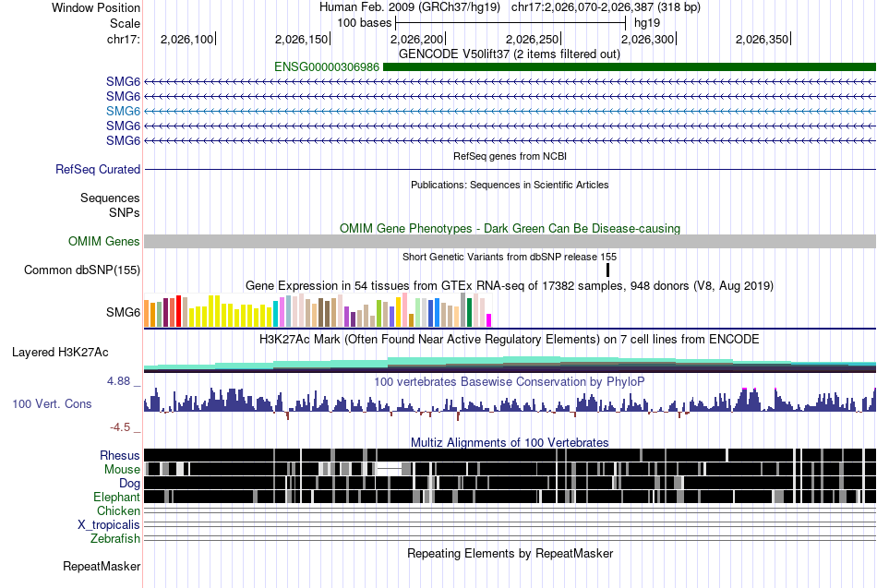The width and height of the screenshot is (877, 588).
Task: Click Short Genetic Variants from dbSNP release 155
Action: 510,257
